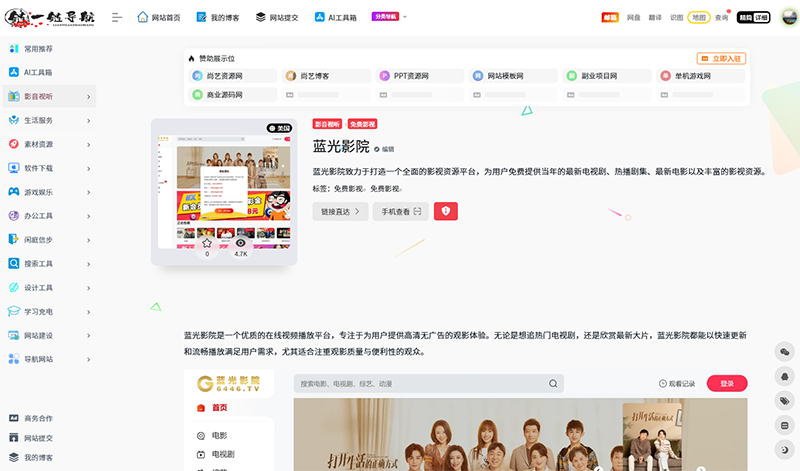
Task: Click the 美国 country badge on the preview
Action: coord(279,128)
